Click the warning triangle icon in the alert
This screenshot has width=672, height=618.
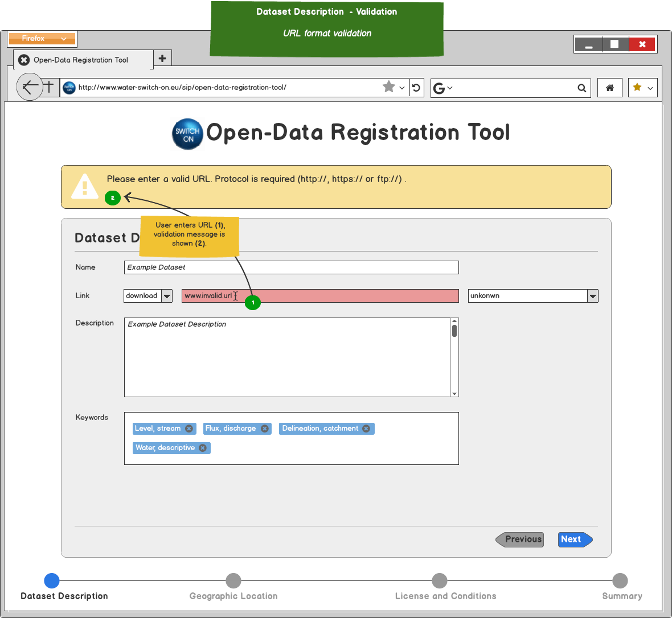click(x=85, y=186)
